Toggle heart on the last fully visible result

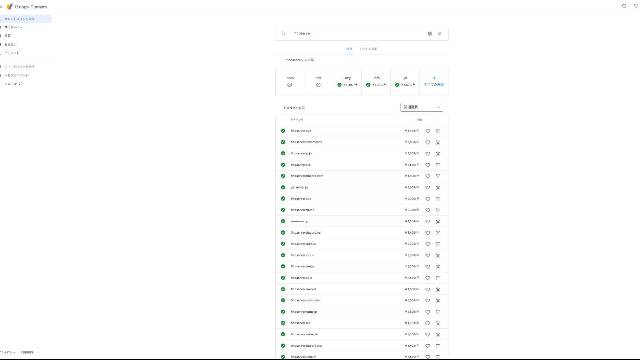428,346
